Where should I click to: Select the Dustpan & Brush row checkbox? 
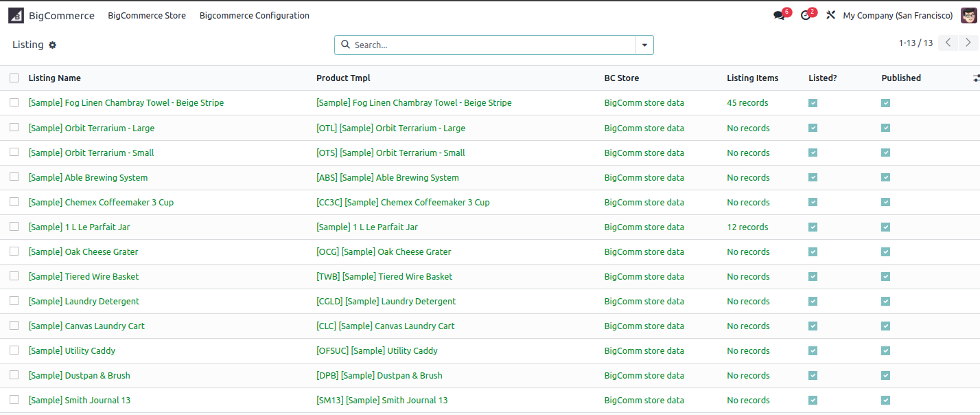click(14, 374)
